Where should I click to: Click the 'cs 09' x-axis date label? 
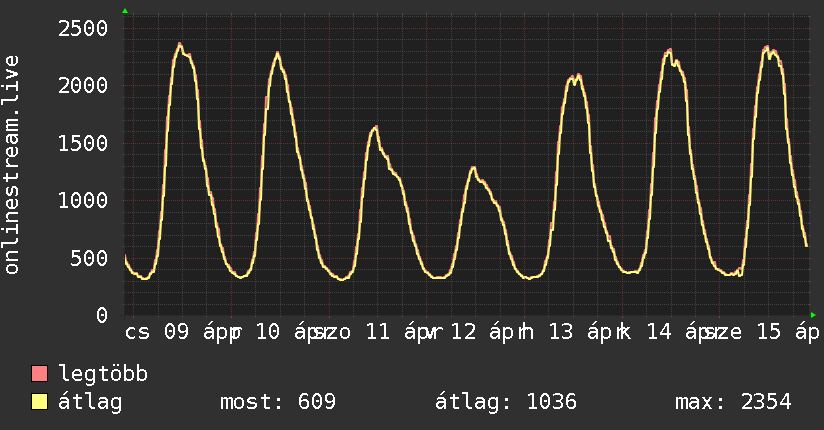point(157,332)
